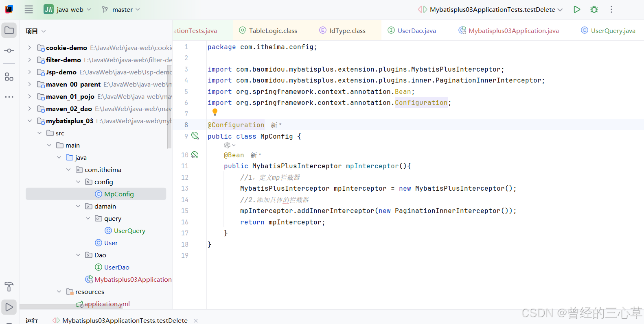This screenshot has height=324, width=644.
Task: Open more run actions menu
Action: (x=611, y=9)
